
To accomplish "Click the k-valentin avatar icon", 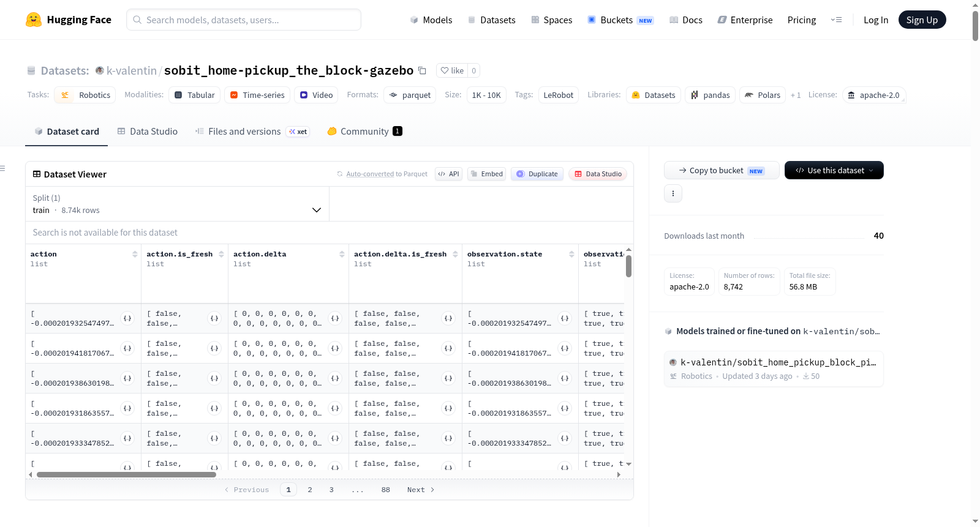I will tap(100, 70).
